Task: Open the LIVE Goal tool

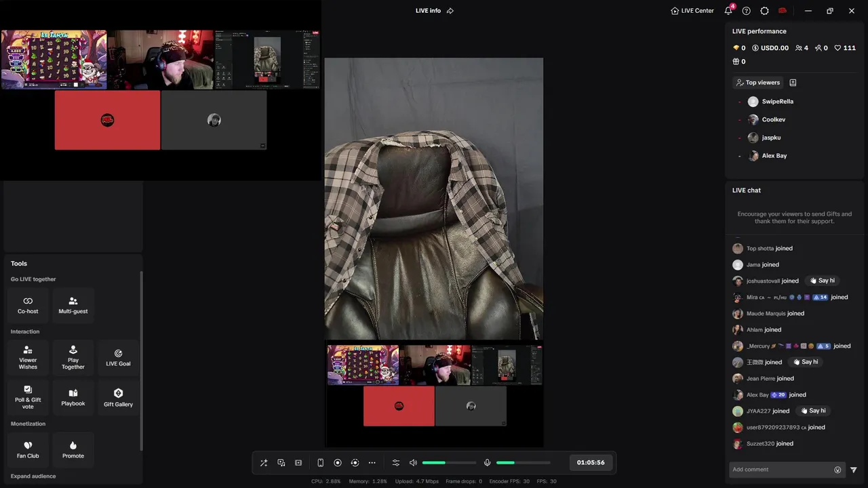Action: (x=118, y=357)
